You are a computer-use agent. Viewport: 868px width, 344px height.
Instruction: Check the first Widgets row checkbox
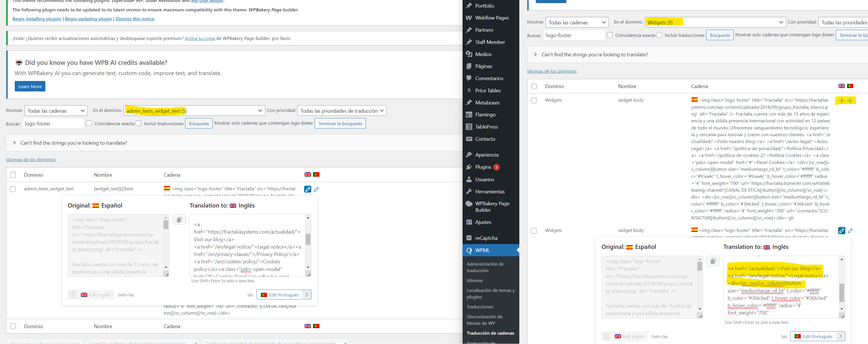[x=534, y=101]
